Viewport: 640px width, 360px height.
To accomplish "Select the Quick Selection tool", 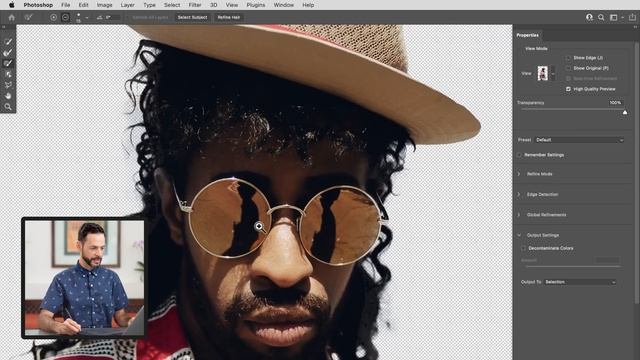I will point(8,42).
